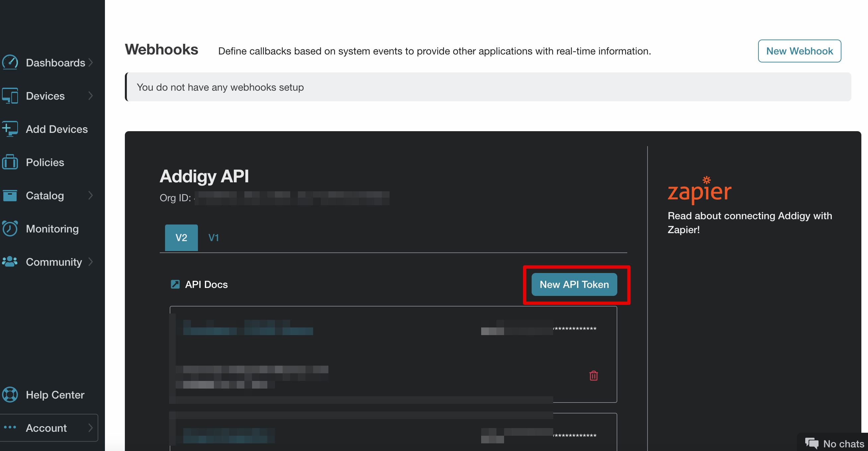Expand the Dashboards menu chevron

tap(90, 62)
